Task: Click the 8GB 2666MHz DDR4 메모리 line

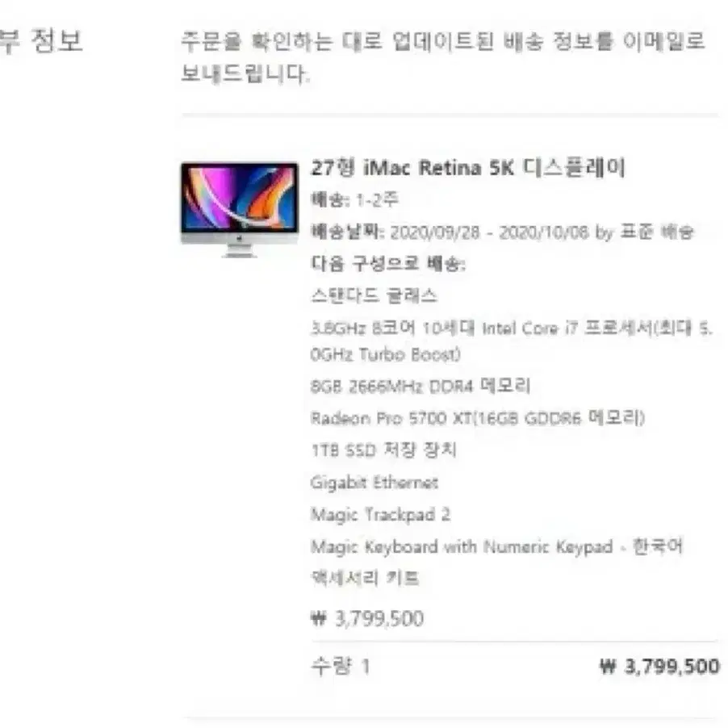Action: 420,386
